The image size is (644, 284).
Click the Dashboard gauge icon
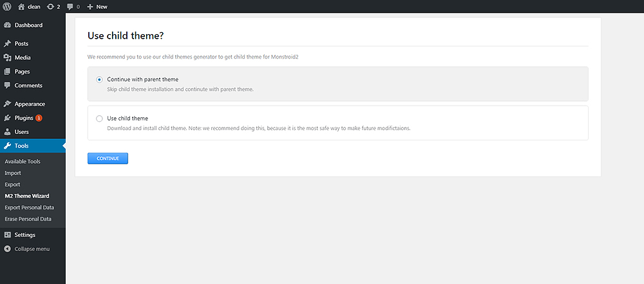(7, 25)
